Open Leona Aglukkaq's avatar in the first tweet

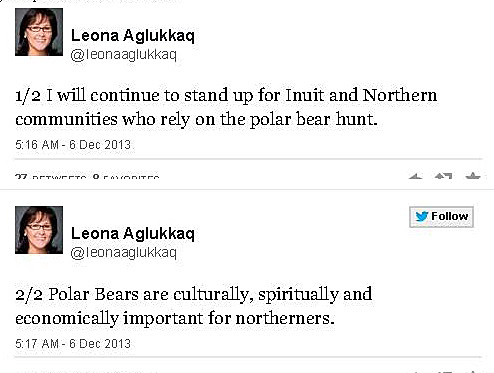[39, 32]
